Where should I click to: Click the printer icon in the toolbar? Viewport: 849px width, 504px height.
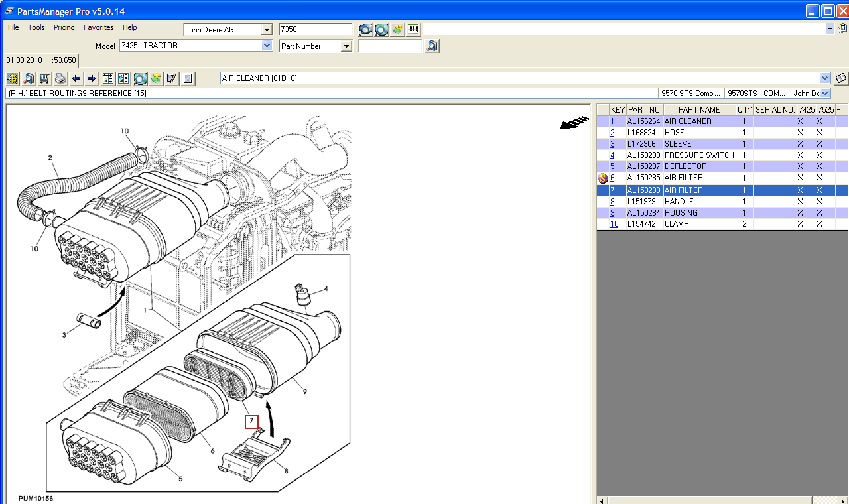tap(60, 78)
